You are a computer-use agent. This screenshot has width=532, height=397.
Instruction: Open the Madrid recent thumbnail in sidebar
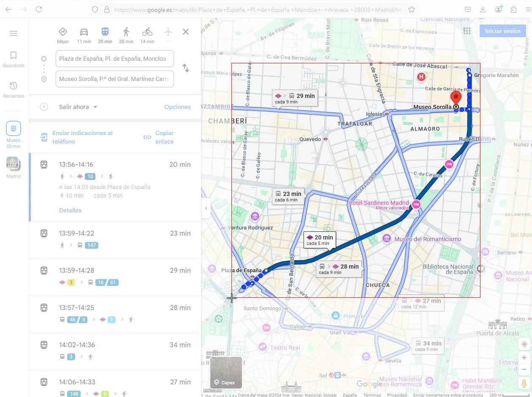14,167
